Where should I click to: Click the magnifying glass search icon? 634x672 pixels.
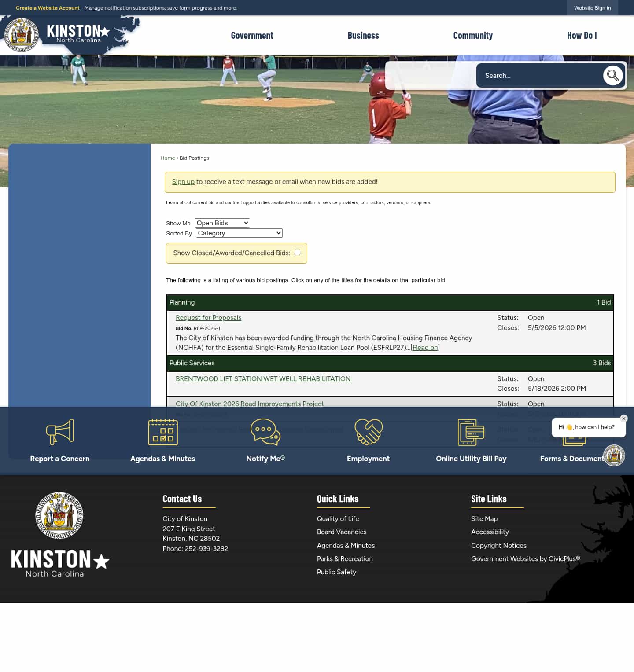(x=613, y=75)
